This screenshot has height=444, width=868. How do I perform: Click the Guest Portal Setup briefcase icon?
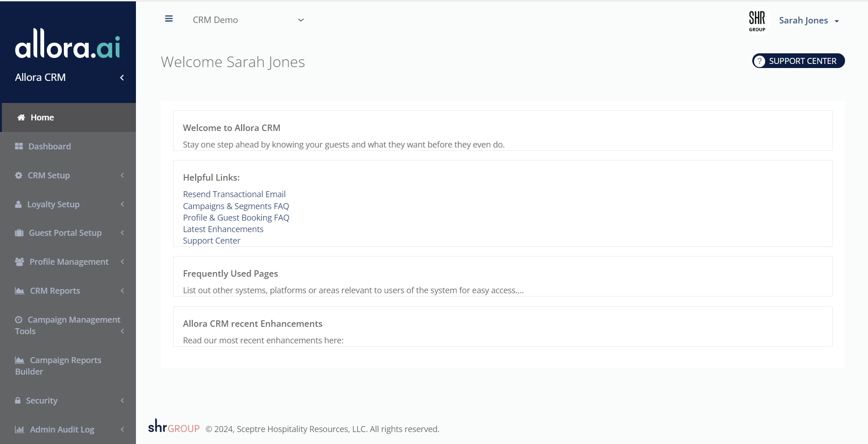coord(18,233)
